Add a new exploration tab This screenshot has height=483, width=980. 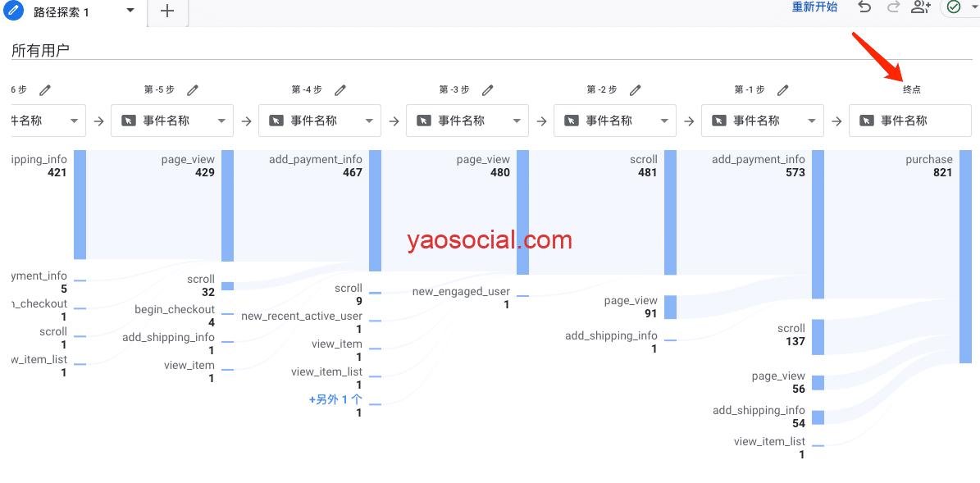[167, 11]
